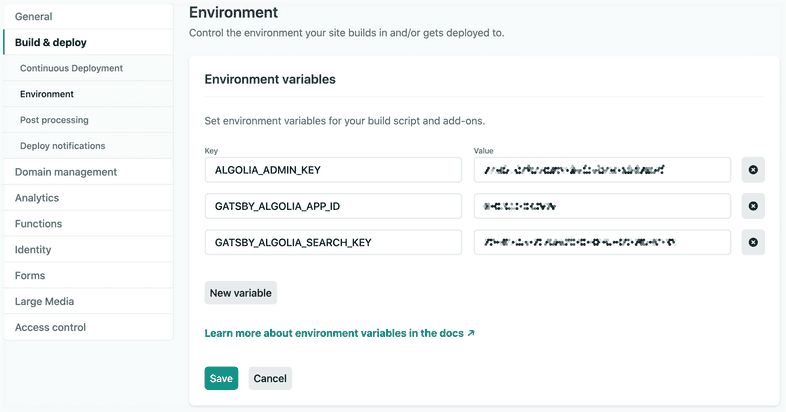Viewport: 786px width, 412px height.
Task: Open the General settings section
Action: [34, 17]
